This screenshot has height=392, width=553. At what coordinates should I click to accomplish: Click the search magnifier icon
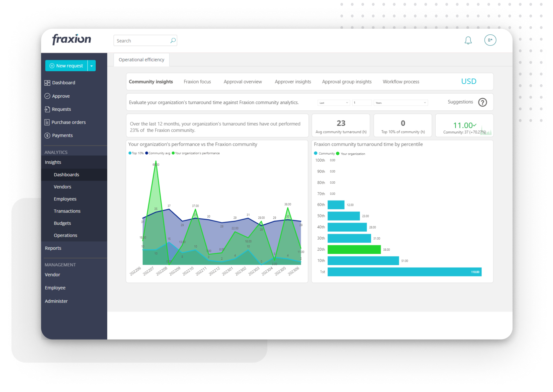click(x=173, y=40)
